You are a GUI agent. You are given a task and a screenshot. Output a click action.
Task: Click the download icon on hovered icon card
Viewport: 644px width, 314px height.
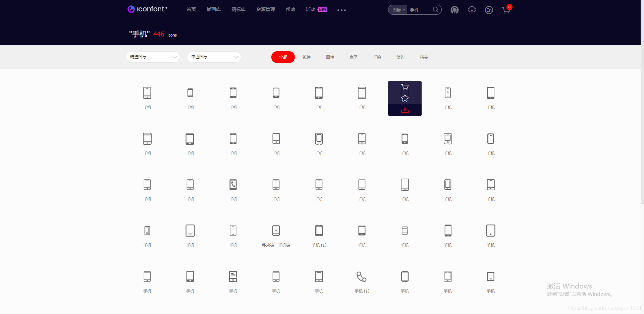(x=405, y=110)
